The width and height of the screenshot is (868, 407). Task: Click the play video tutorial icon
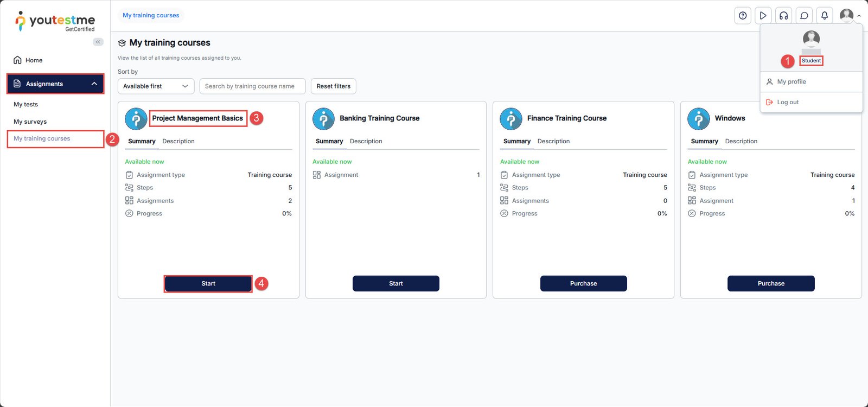pos(763,16)
